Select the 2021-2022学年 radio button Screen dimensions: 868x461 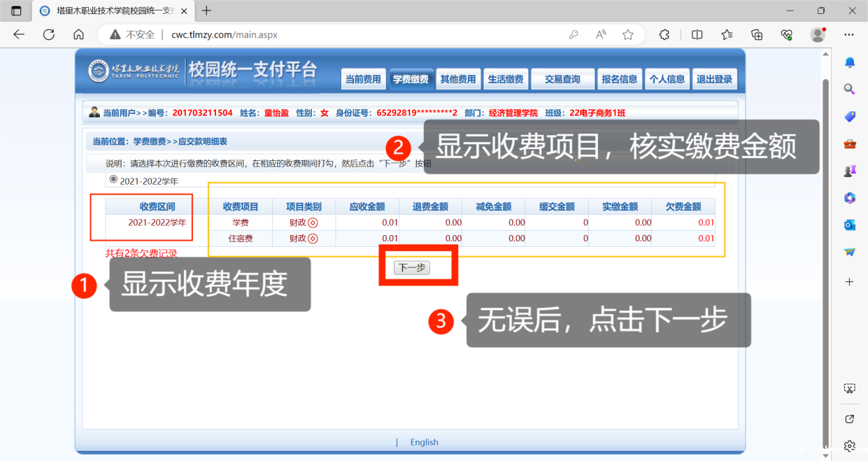[x=113, y=180]
